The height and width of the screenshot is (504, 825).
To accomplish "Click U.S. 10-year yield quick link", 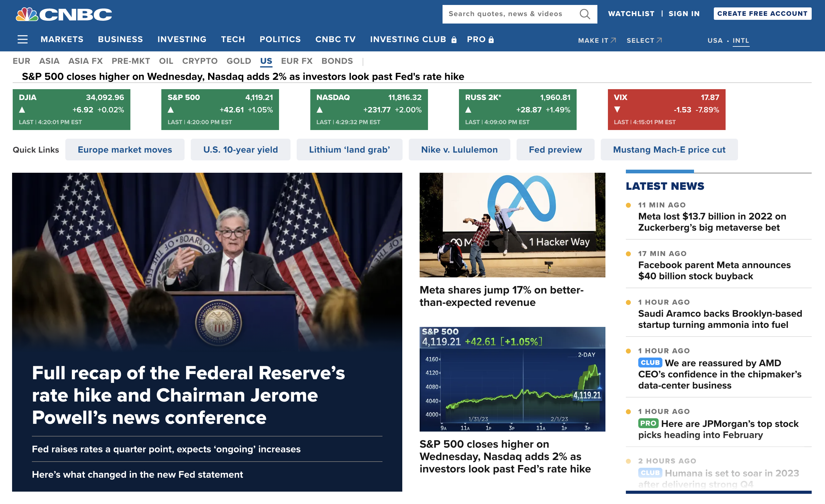I will [x=240, y=150].
